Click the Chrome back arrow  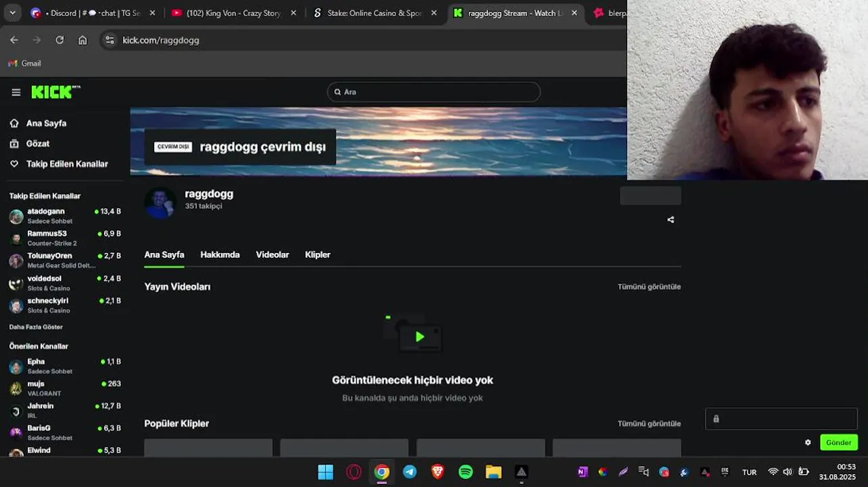point(14,40)
